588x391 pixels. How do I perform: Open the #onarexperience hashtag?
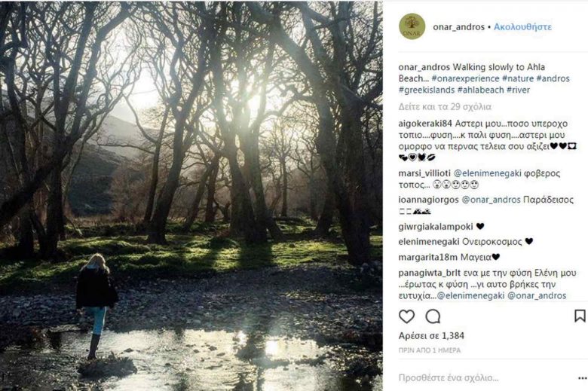coord(485,78)
